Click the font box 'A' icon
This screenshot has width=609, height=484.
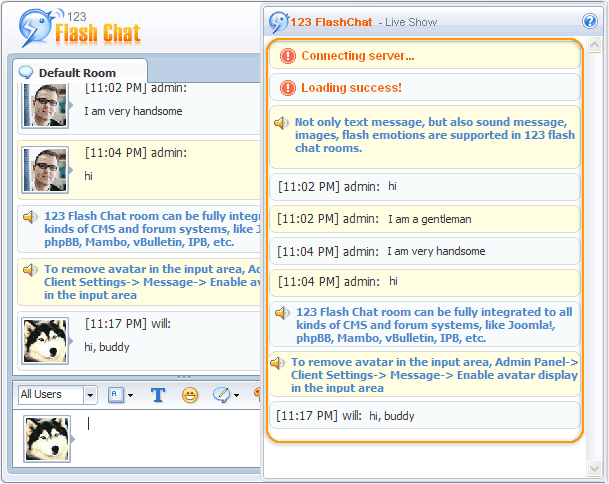[x=115, y=395]
